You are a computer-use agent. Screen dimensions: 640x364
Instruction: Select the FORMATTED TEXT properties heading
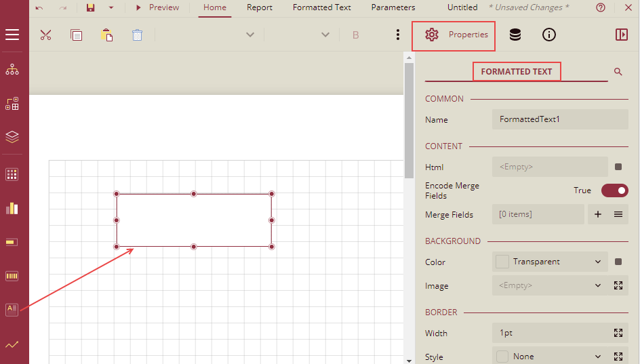pyautogui.click(x=517, y=72)
